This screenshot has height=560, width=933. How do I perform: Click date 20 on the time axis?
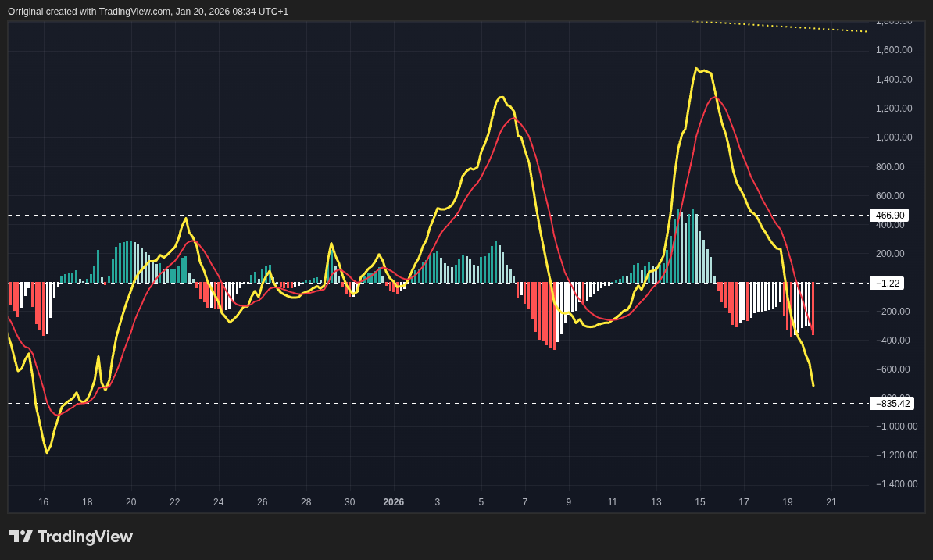(x=131, y=502)
